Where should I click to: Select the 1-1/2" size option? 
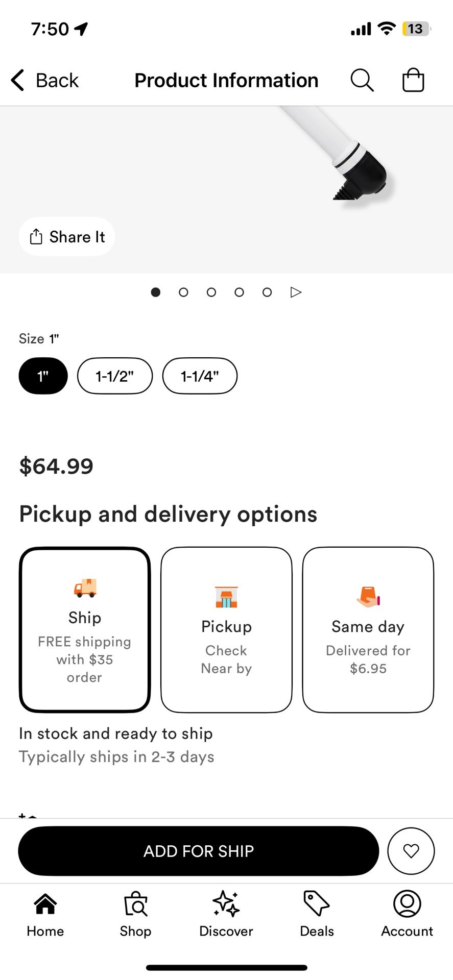coord(115,376)
